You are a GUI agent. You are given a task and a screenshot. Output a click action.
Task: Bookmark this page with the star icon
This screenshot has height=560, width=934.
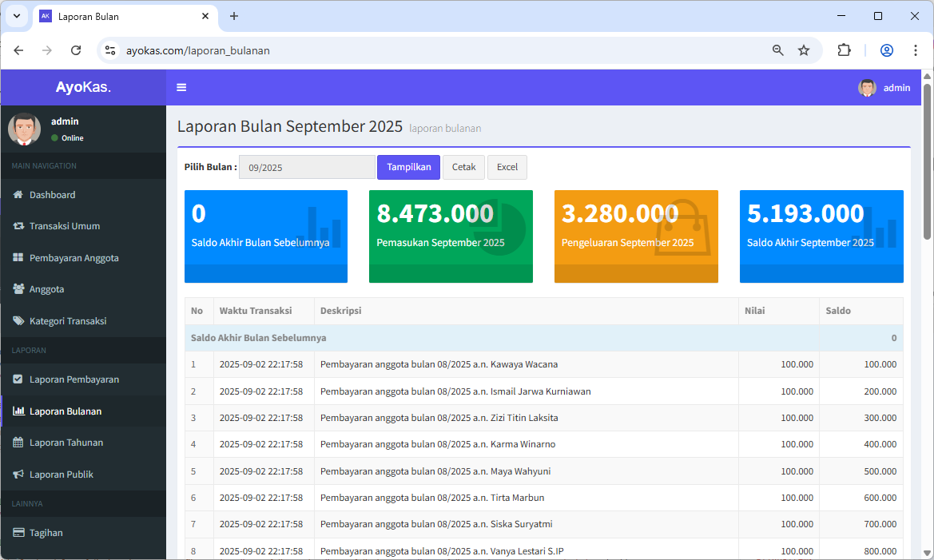coord(804,50)
